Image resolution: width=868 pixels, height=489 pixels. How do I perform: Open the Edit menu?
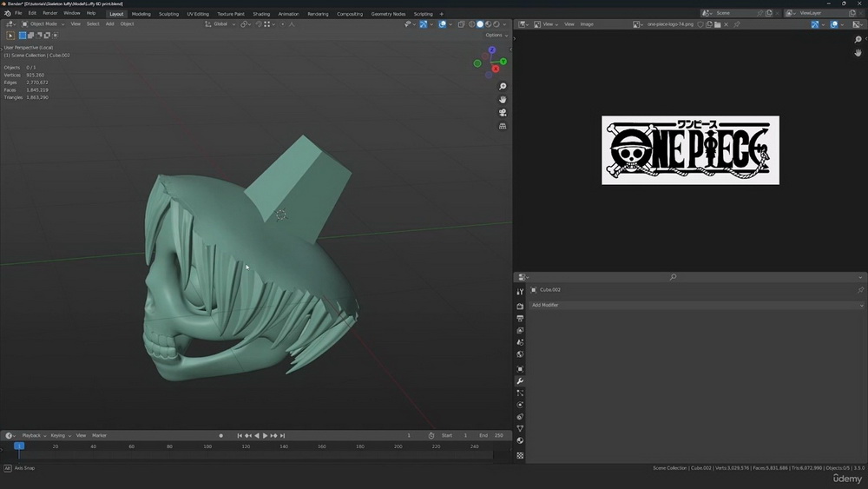coord(32,13)
